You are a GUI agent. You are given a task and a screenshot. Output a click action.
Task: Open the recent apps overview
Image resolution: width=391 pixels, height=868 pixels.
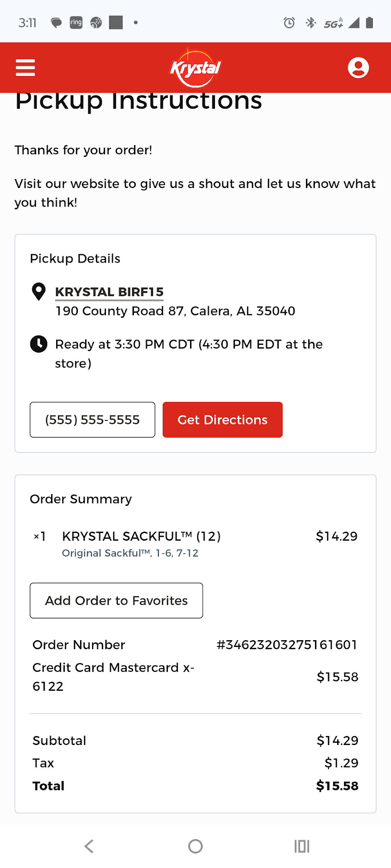(x=301, y=846)
